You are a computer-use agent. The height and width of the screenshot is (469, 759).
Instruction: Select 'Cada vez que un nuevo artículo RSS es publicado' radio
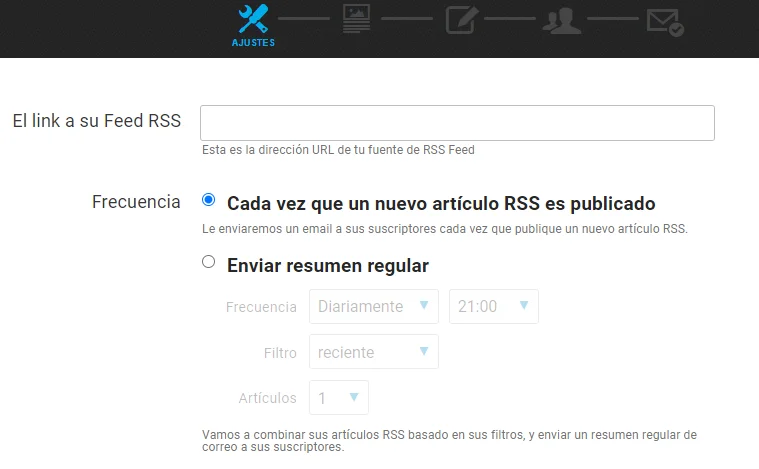[x=209, y=199]
